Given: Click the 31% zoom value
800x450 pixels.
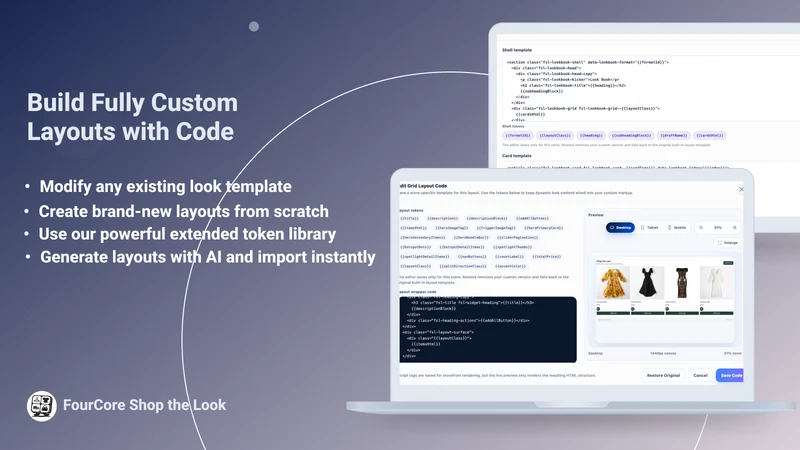Looking at the screenshot, I should tap(718, 228).
